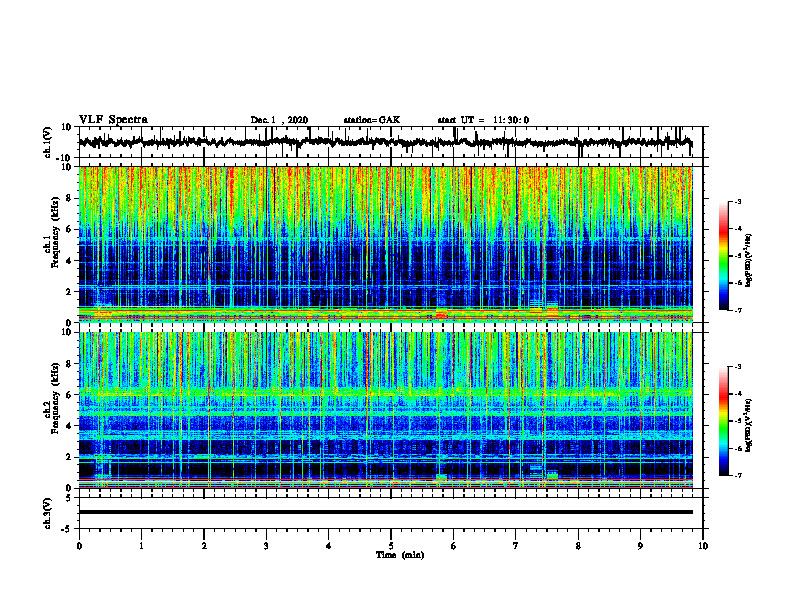Select the date text "Dec. 1, 2020"
Viewport: 792px width, 612px height.
[279, 120]
